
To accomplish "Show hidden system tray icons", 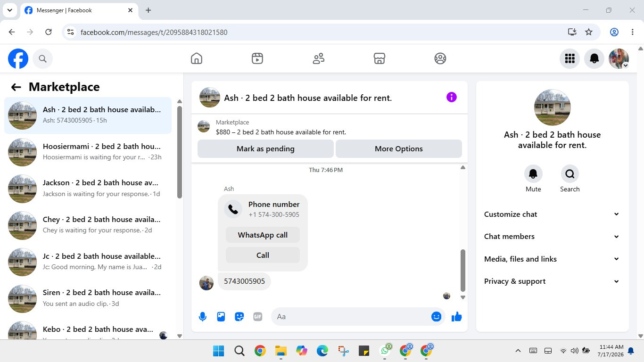I will 518,351.
